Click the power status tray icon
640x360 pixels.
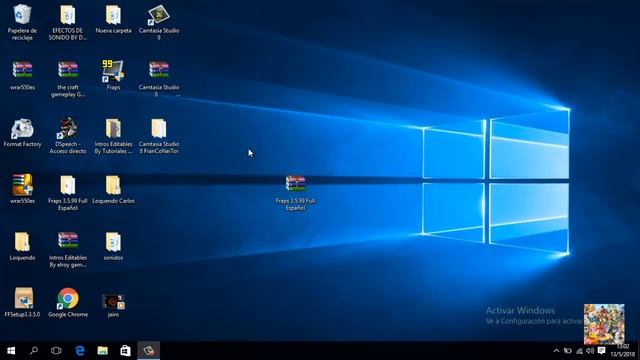[x=568, y=351]
